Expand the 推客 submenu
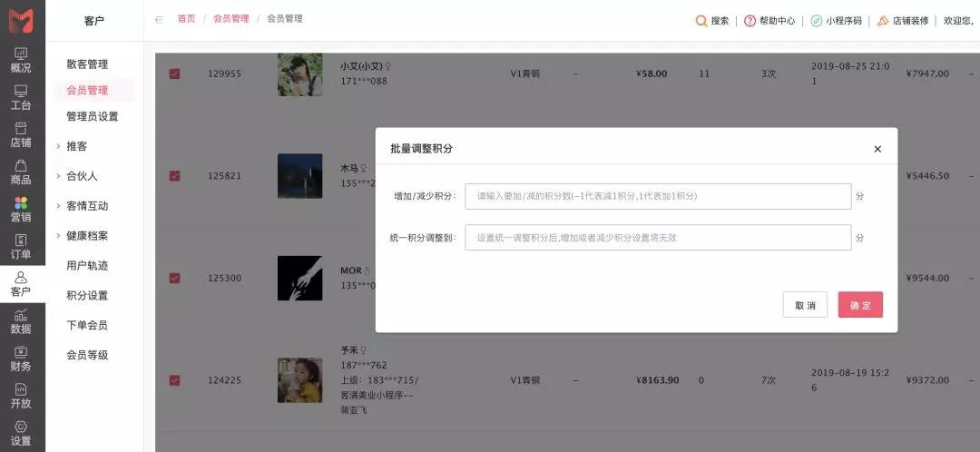 coord(58,146)
